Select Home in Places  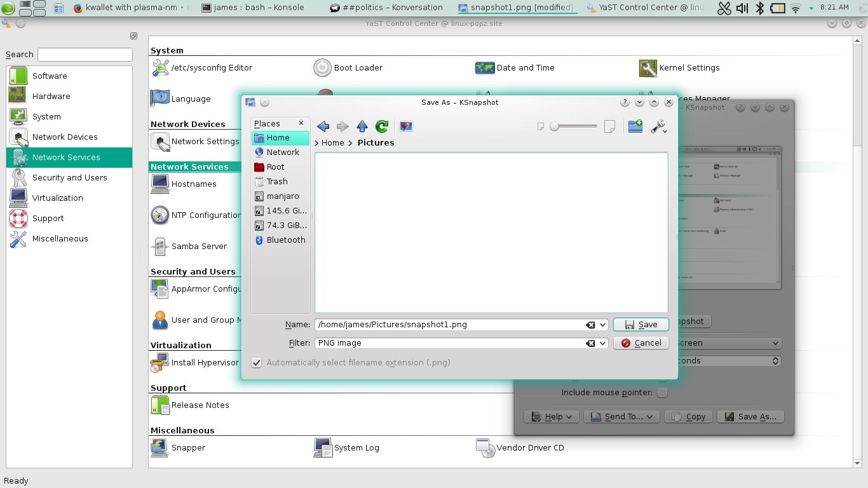(x=280, y=138)
